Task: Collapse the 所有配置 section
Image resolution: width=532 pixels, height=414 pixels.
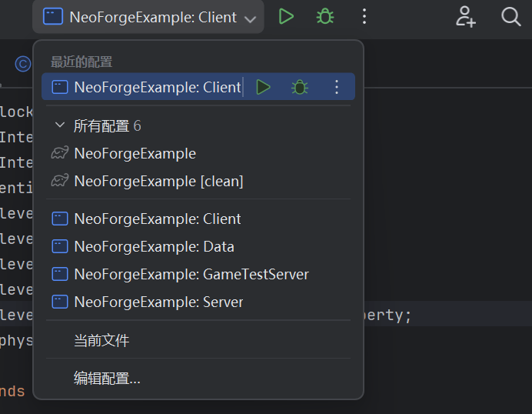Action: click(60, 125)
